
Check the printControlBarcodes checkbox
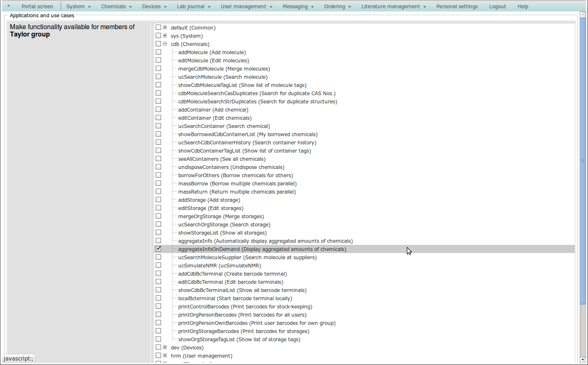[x=159, y=306]
